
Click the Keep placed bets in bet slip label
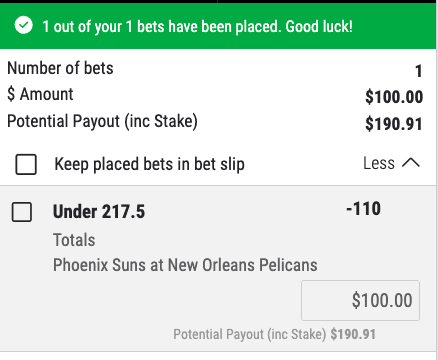[150, 164]
